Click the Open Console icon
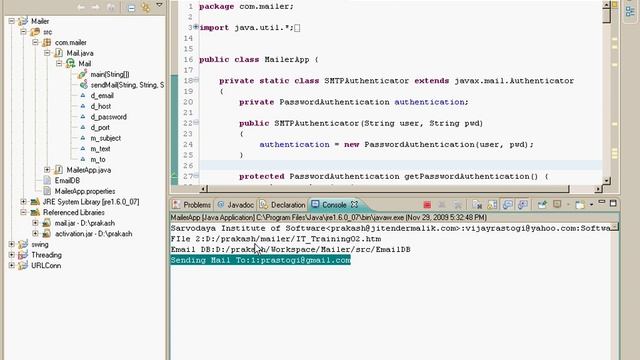Image resolution: width=640 pixels, height=360 pixels. [580, 204]
